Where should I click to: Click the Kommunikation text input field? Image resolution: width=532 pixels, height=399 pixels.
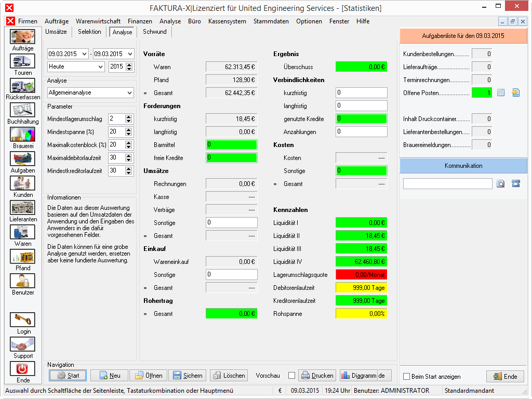coord(447,183)
